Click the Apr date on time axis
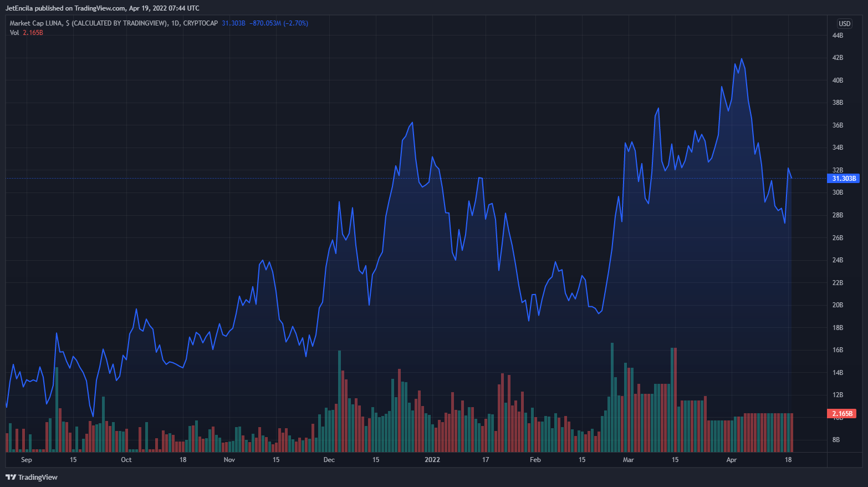This screenshot has width=868, height=487. [x=731, y=460]
